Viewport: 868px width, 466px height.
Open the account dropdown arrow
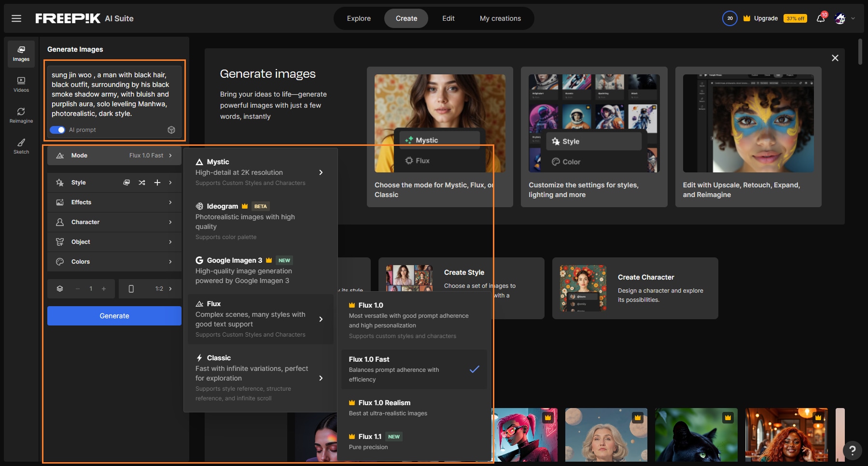[853, 18]
